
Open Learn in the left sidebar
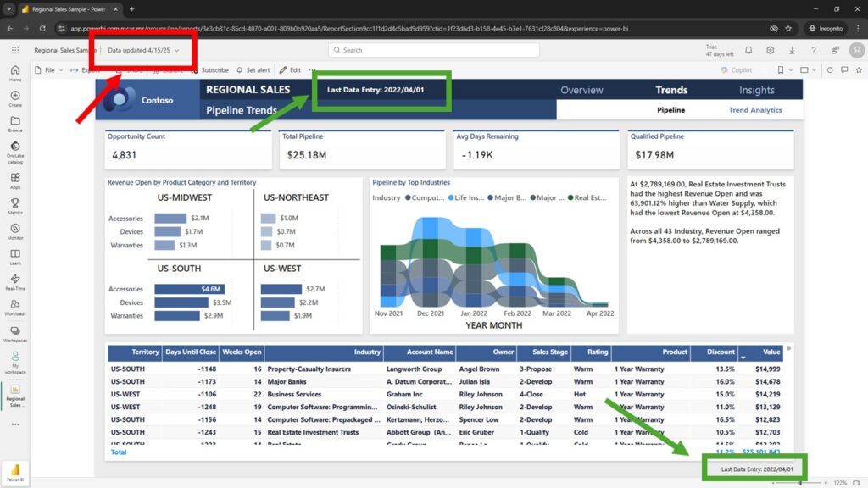[15, 257]
